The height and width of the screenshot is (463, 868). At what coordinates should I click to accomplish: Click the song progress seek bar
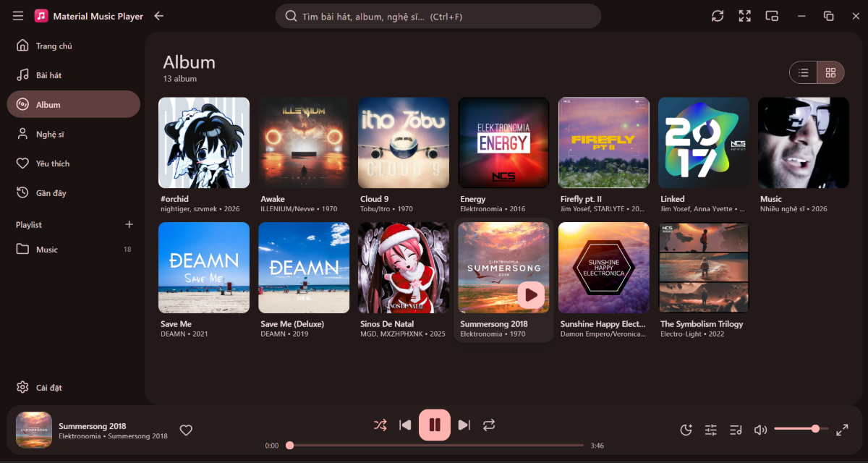click(436, 446)
